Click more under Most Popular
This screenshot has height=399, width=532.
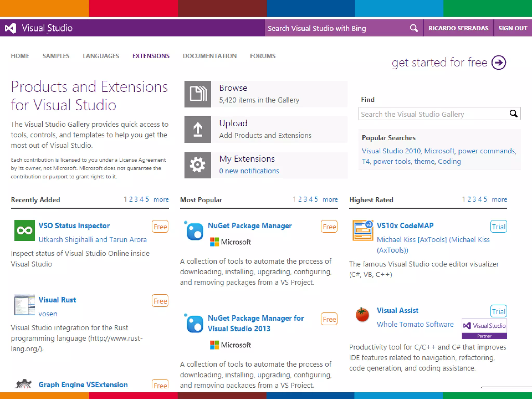[330, 199]
